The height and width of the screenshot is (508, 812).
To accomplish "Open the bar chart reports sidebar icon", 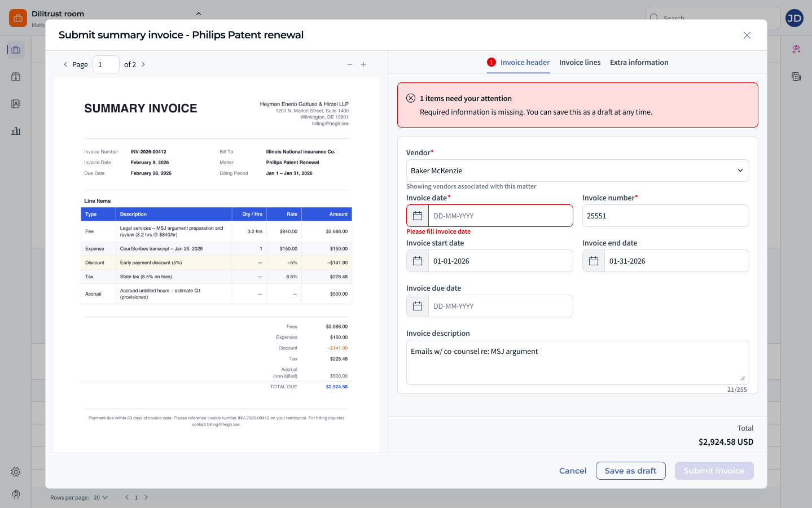I will click(x=16, y=131).
